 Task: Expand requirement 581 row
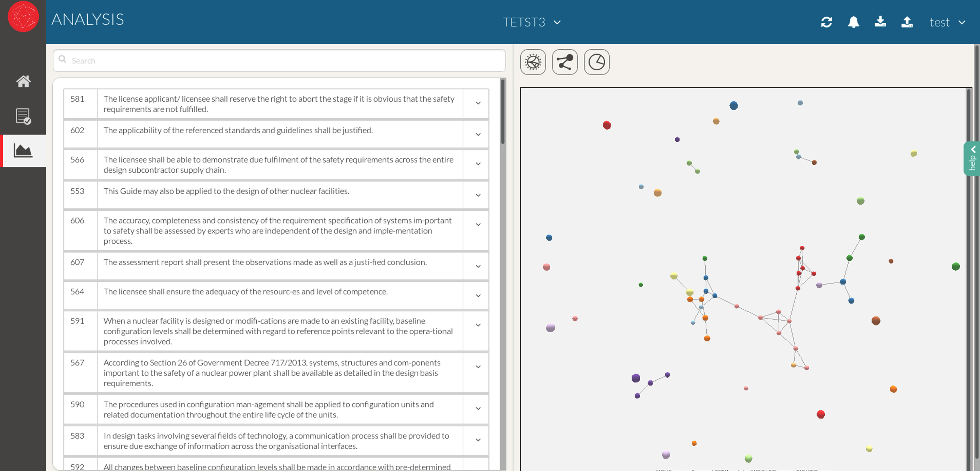(478, 103)
